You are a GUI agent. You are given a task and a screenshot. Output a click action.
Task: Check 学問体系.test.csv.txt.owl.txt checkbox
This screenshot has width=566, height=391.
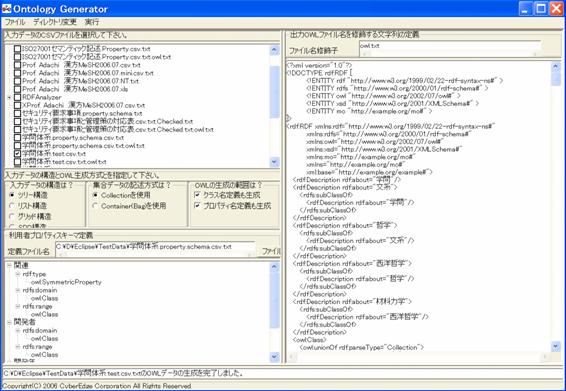17,162
